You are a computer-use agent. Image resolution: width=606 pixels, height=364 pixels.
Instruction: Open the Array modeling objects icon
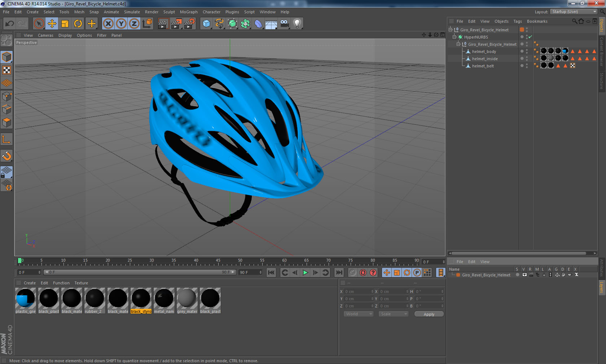point(245,24)
